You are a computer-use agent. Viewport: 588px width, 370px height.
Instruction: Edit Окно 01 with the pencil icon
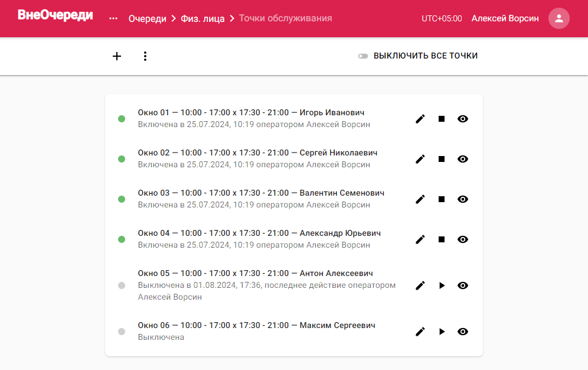click(x=420, y=119)
